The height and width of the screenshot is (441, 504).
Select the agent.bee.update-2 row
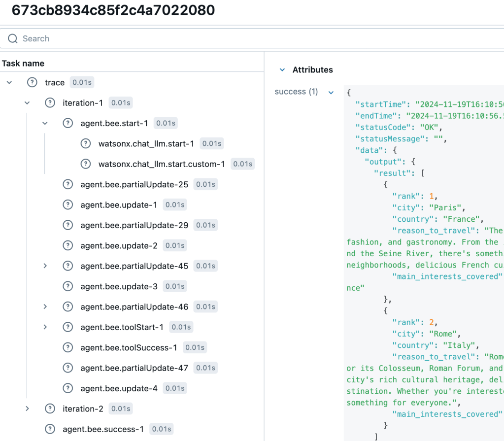coord(119,245)
